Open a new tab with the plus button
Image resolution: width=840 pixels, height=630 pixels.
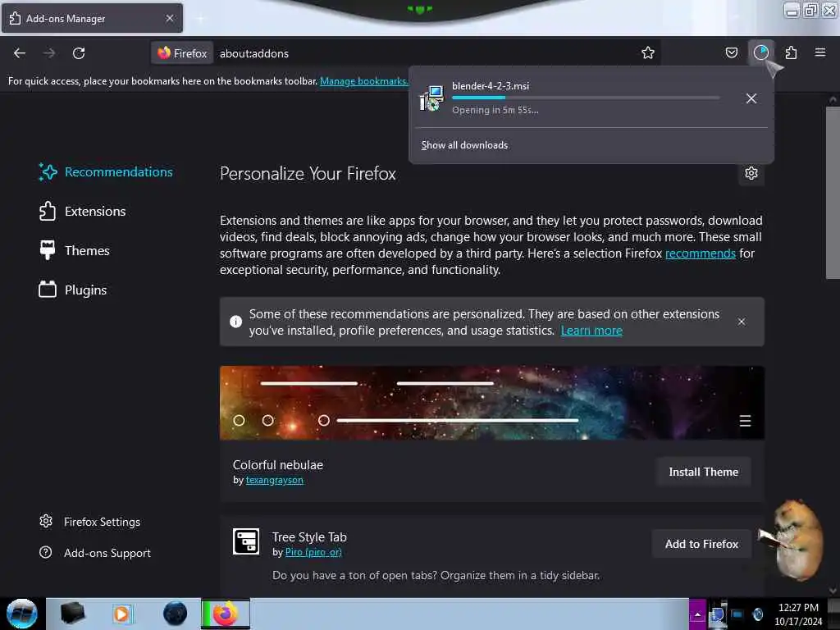[200, 19]
